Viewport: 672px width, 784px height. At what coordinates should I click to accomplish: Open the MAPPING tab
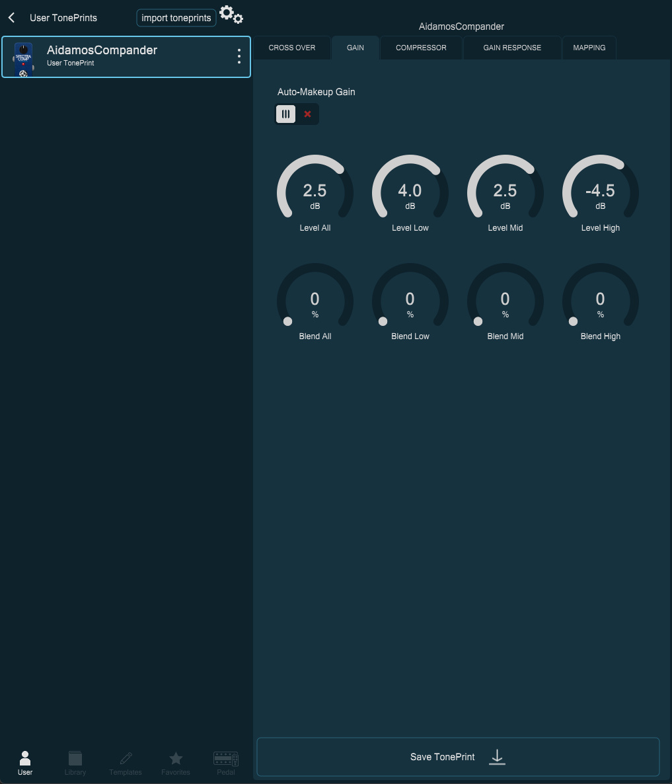589,48
